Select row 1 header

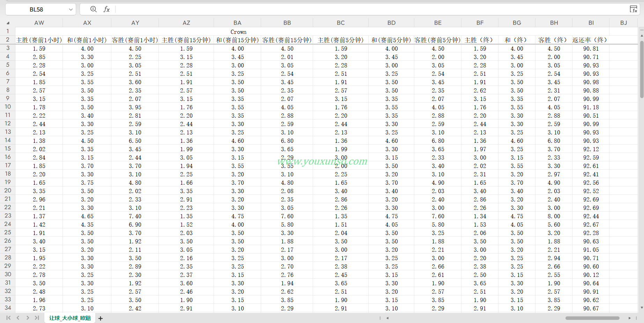pyautogui.click(x=8, y=31)
